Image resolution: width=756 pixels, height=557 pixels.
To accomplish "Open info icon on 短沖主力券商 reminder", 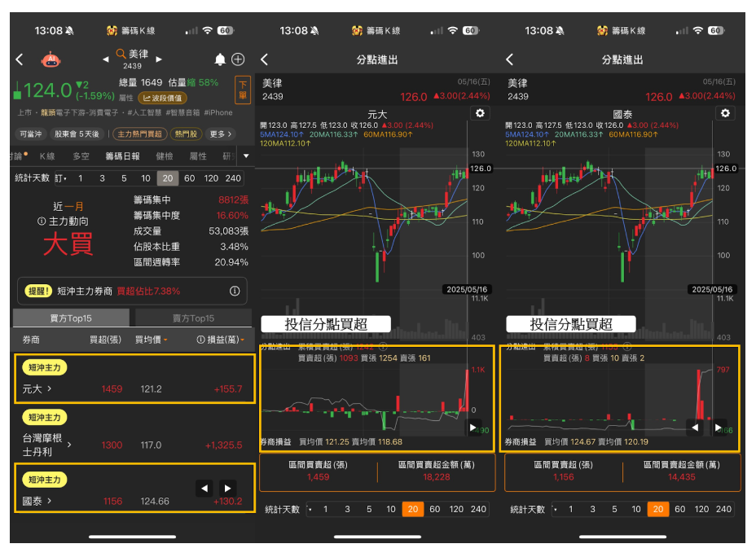I will point(235,291).
